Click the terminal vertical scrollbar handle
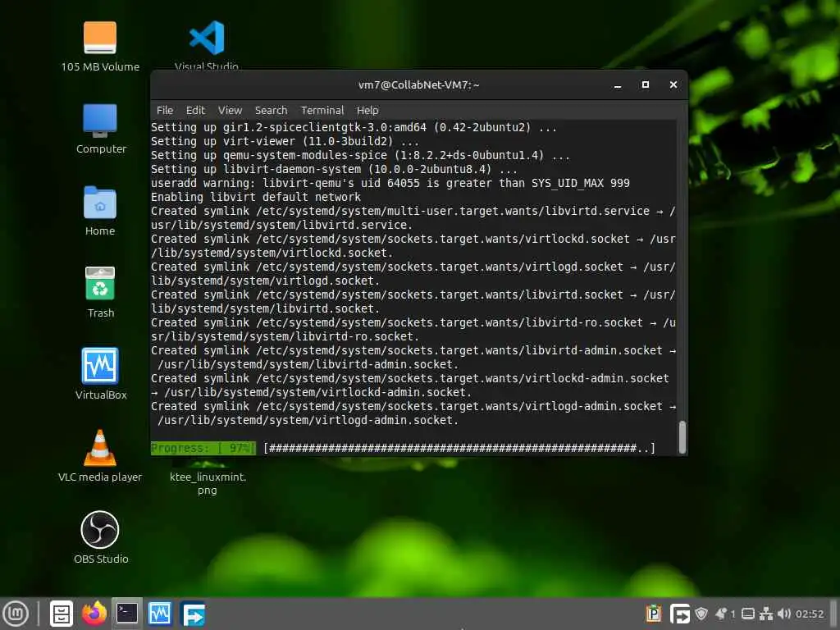The image size is (840, 630). click(682, 437)
